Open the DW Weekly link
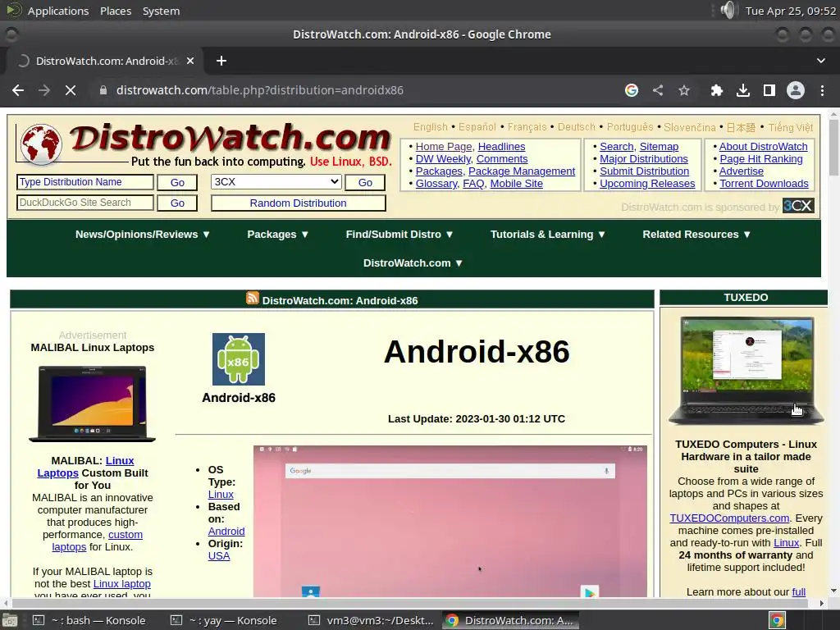This screenshot has height=630, width=840. pyautogui.click(x=443, y=158)
